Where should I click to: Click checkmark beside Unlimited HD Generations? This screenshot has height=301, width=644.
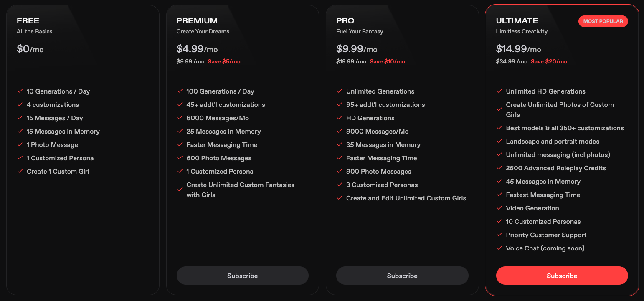pos(499,91)
